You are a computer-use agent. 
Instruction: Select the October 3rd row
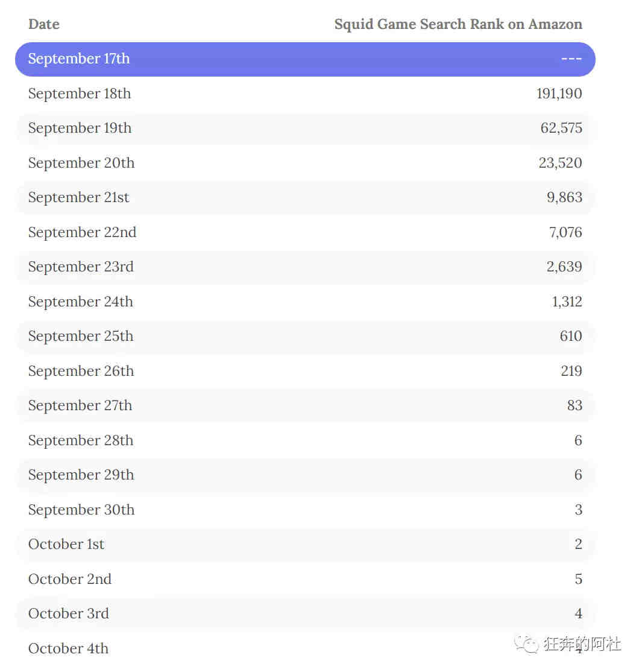[305, 613]
